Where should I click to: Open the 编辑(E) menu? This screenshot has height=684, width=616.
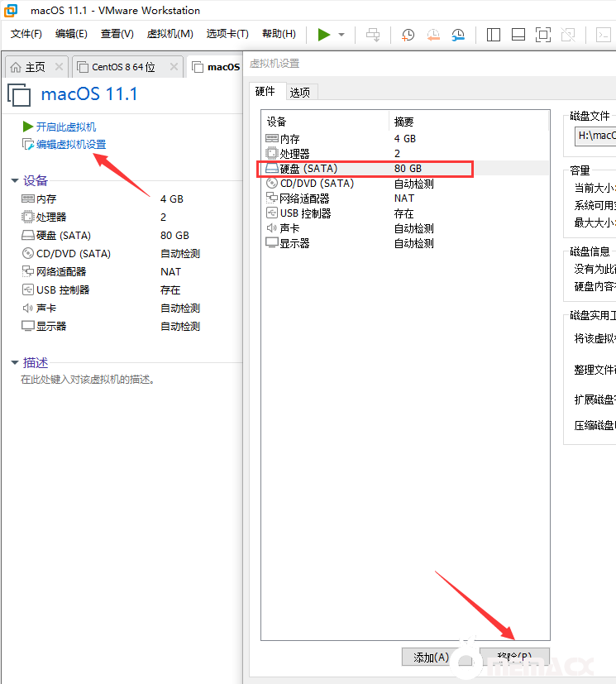tap(71, 34)
